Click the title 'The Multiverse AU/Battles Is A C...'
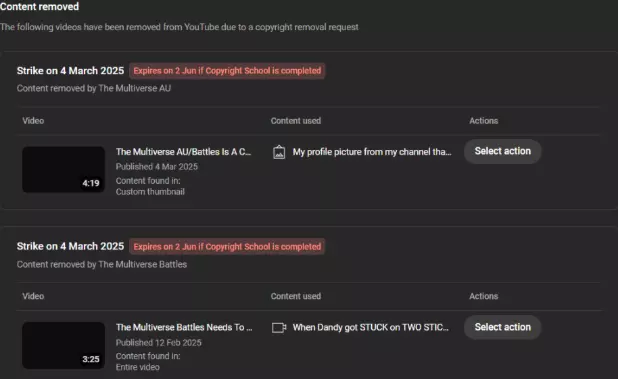 click(183, 152)
